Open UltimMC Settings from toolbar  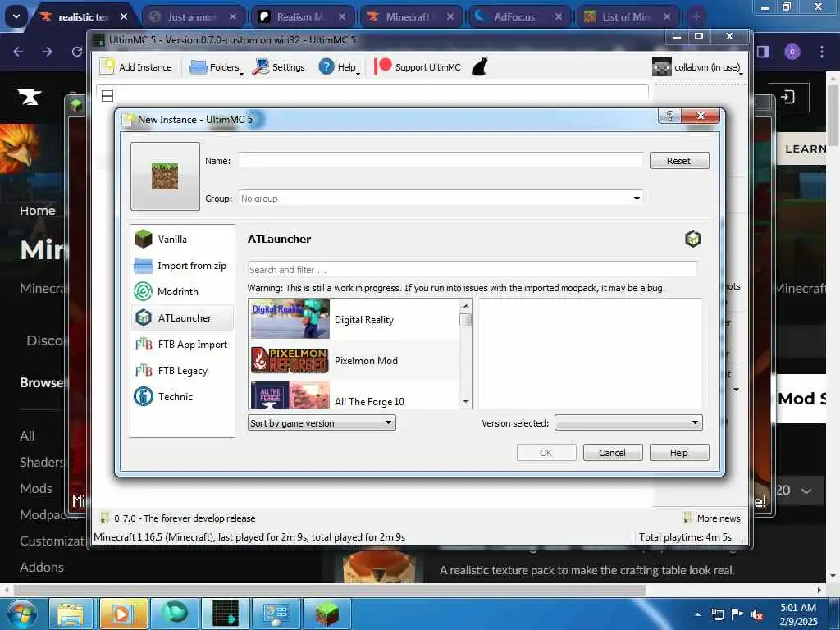click(279, 67)
